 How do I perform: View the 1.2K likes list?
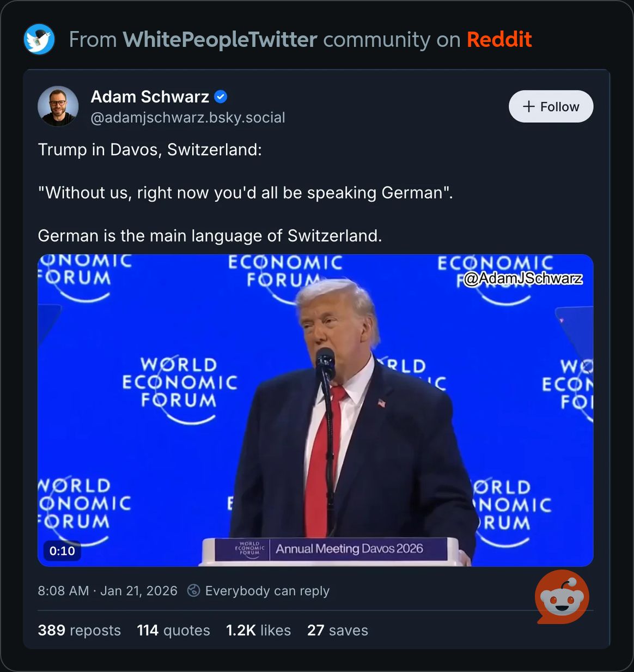tap(258, 630)
